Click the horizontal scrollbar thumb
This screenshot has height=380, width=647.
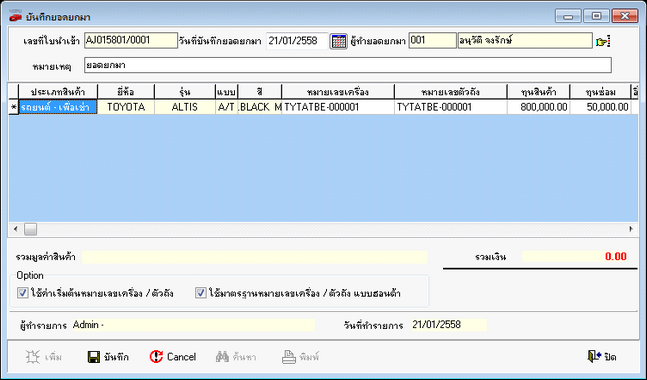tap(31, 229)
